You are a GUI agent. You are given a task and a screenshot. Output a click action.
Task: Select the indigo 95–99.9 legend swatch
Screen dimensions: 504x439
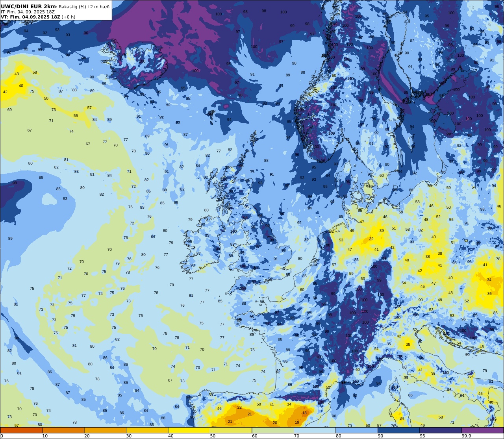(441, 430)
